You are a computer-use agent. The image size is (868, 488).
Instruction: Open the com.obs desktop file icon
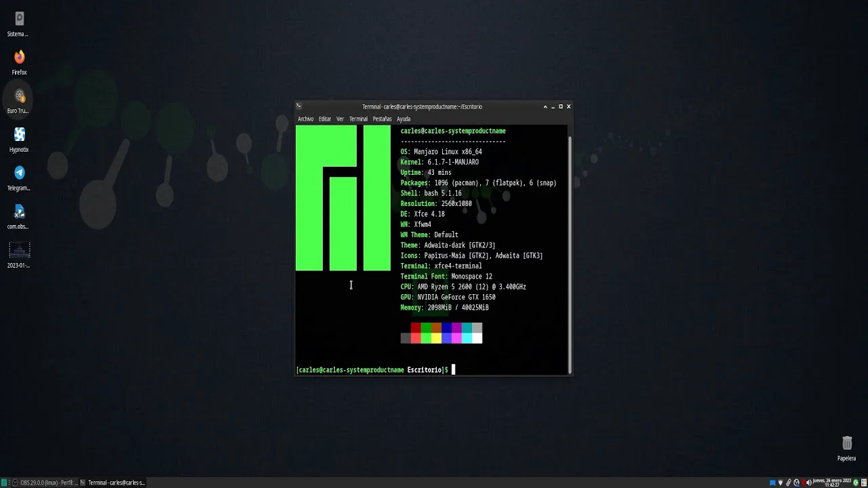coord(19,212)
